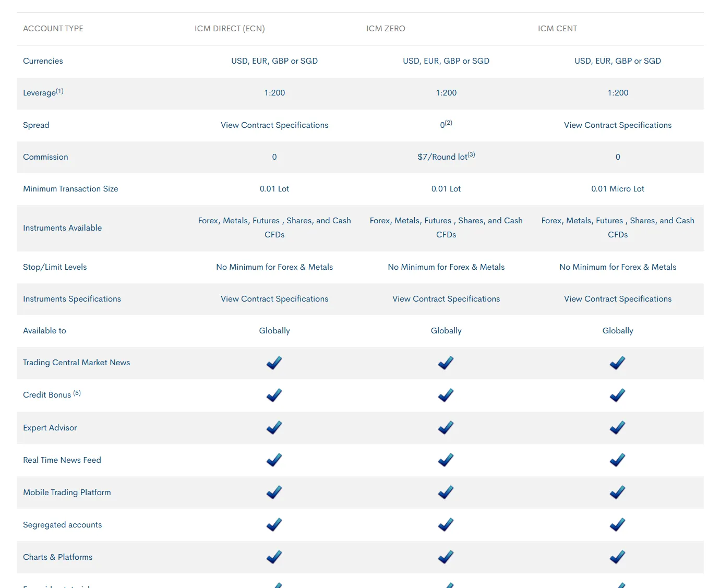Click the Credit Bonus checkmark under ICM Direct
The width and height of the screenshot is (708, 588).
pos(274,395)
